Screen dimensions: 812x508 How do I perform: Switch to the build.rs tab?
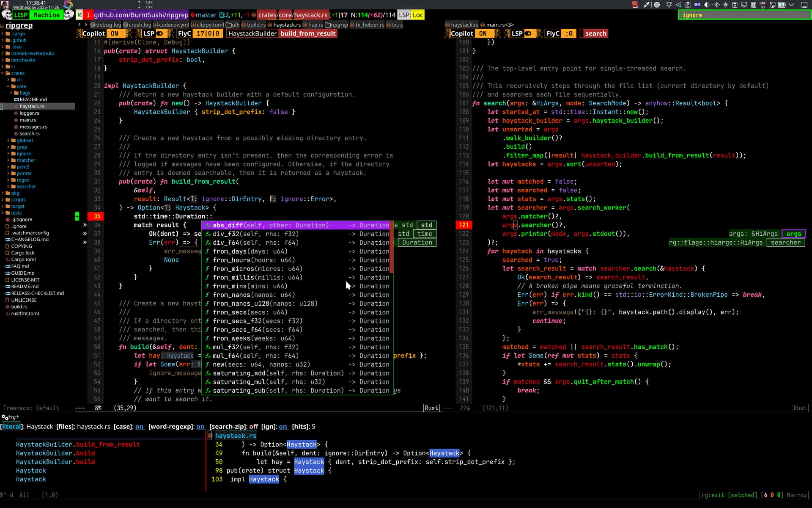[x=256, y=25]
